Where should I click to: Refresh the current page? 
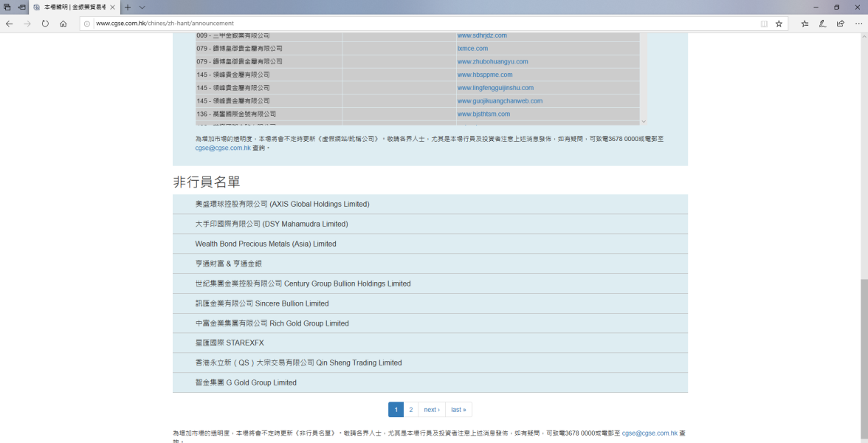[x=45, y=24]
